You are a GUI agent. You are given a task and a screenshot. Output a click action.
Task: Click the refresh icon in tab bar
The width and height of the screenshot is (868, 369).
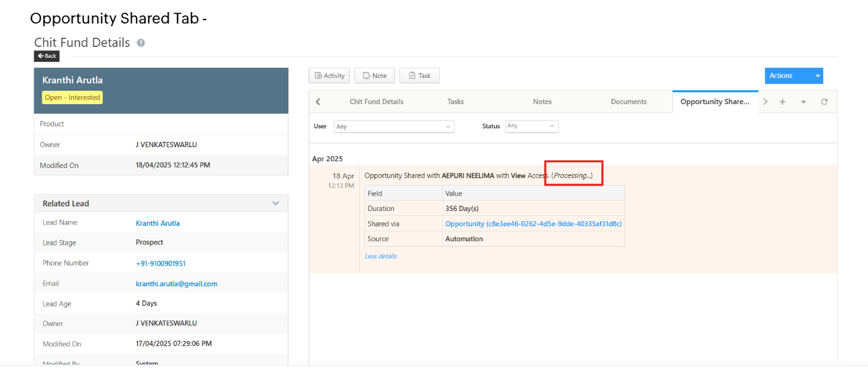click(824, 102)
